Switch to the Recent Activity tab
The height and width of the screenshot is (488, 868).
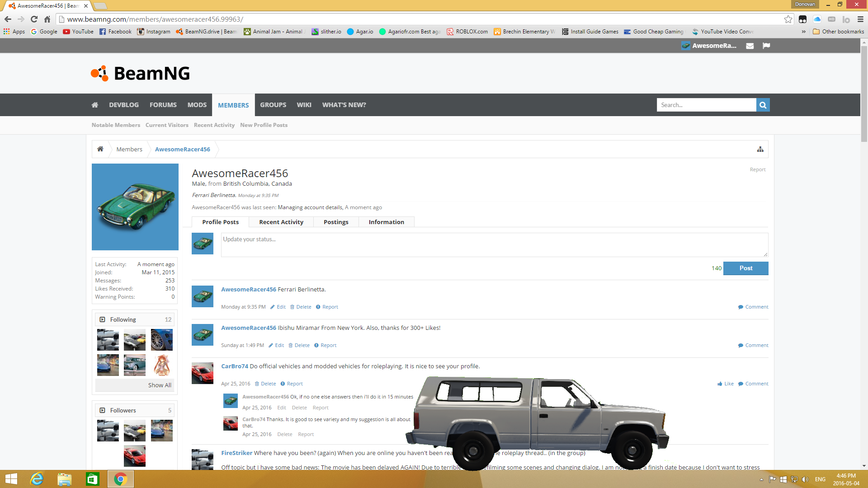(281, 222)
